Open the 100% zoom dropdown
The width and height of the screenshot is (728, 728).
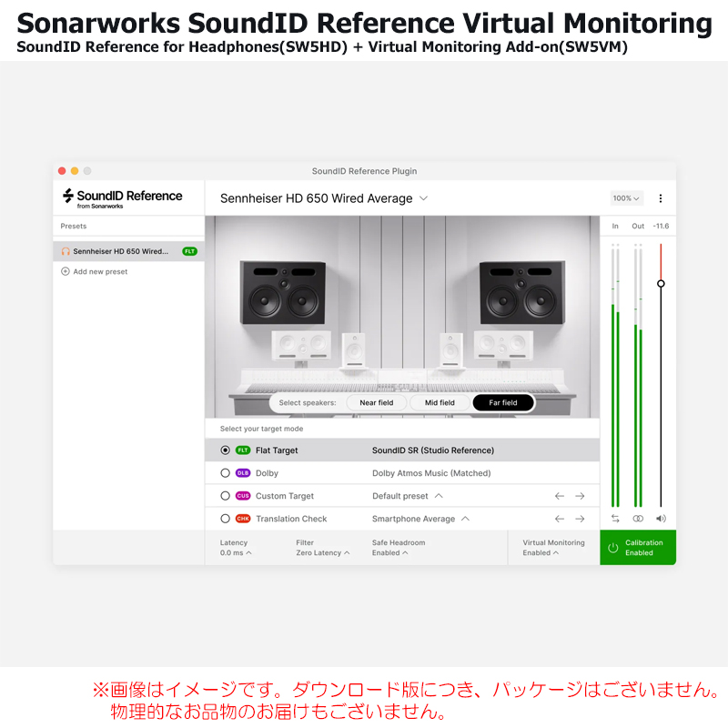(628, 197)
